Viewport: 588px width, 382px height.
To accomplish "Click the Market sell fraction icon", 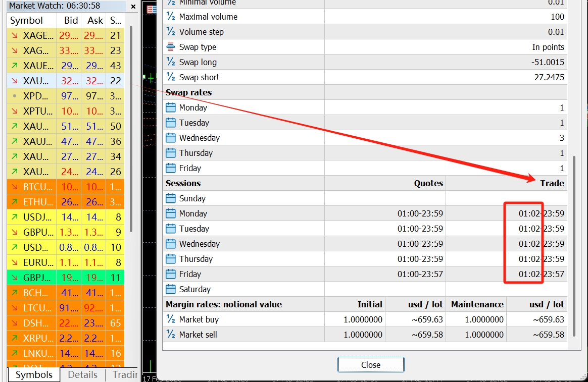I will coord(171,335).
